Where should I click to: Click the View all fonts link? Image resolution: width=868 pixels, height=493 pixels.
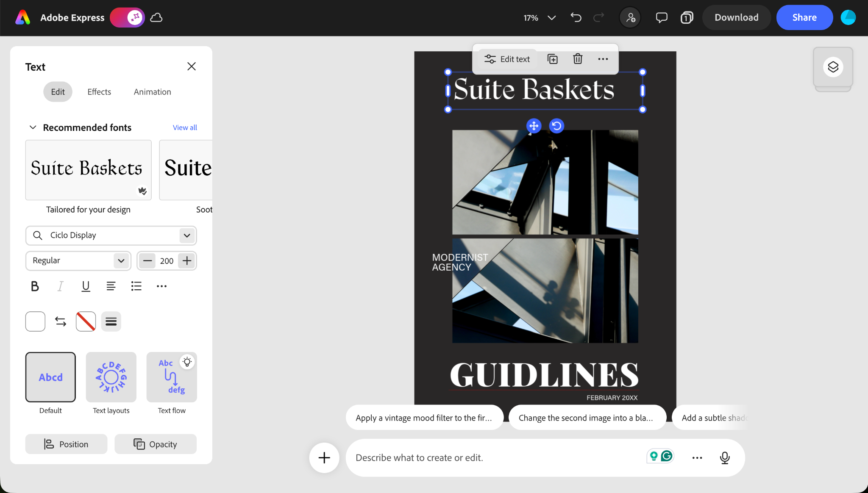click(185, 127)
